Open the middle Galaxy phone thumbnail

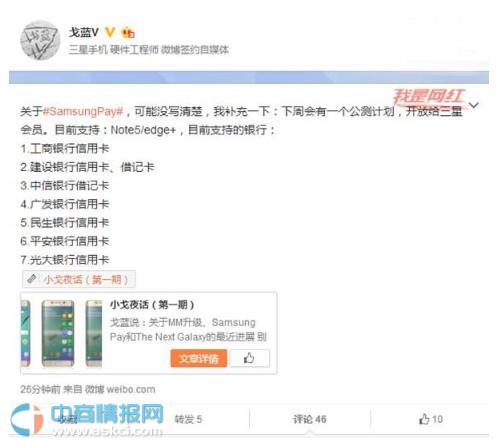coord(58,334)
